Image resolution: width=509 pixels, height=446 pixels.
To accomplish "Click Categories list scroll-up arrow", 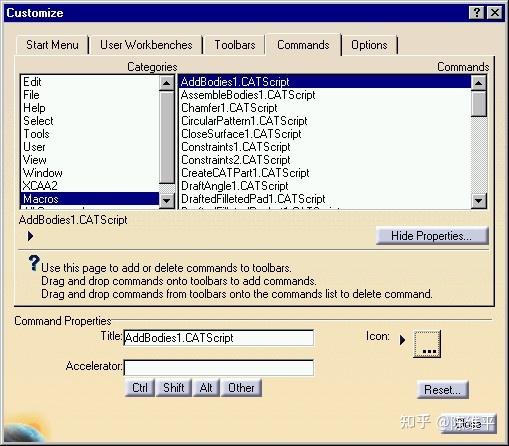I will tap(167, 83).
